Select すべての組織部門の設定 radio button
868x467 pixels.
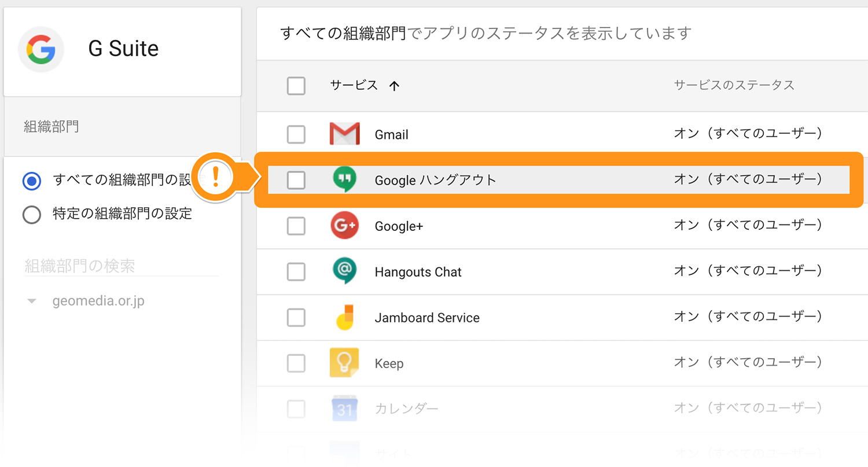[31, 181]
